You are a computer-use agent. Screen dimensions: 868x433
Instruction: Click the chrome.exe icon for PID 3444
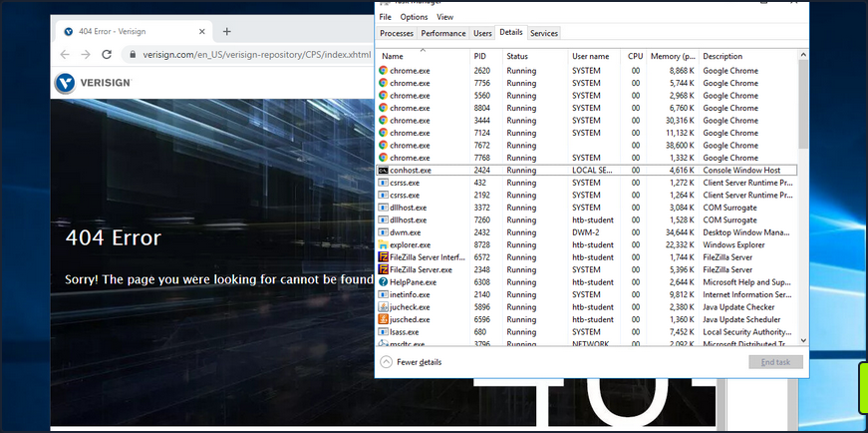coord(383,121)
